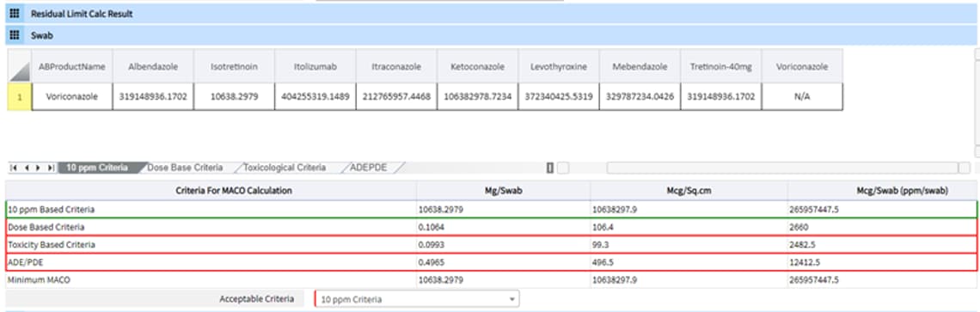Viewport: 980px width, 312px height.
Task: Go to last sheet navigation arrow
Action: pos(51,168)
